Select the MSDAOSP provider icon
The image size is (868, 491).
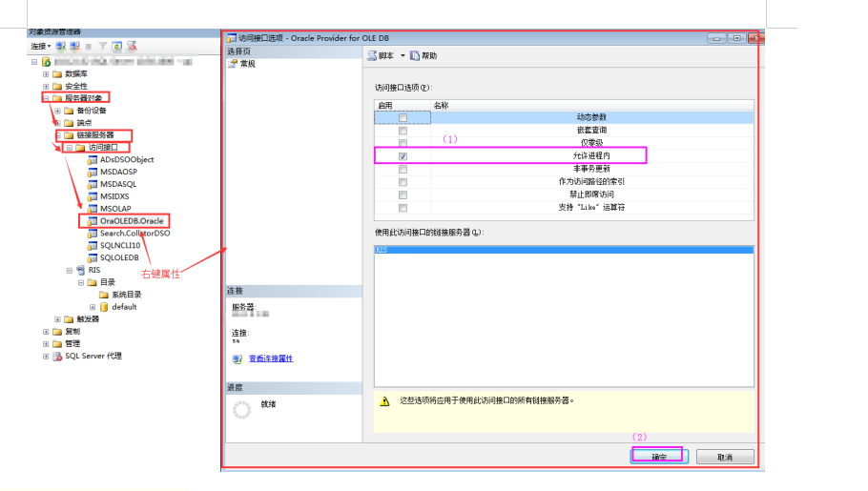pos(93,173)
